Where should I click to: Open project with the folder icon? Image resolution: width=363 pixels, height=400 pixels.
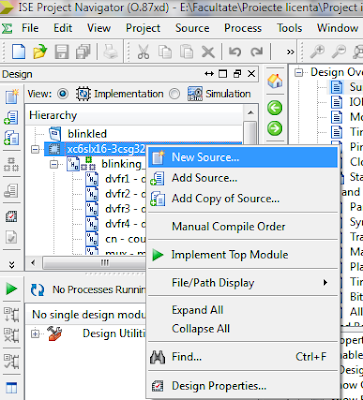[x=40, y=52]
